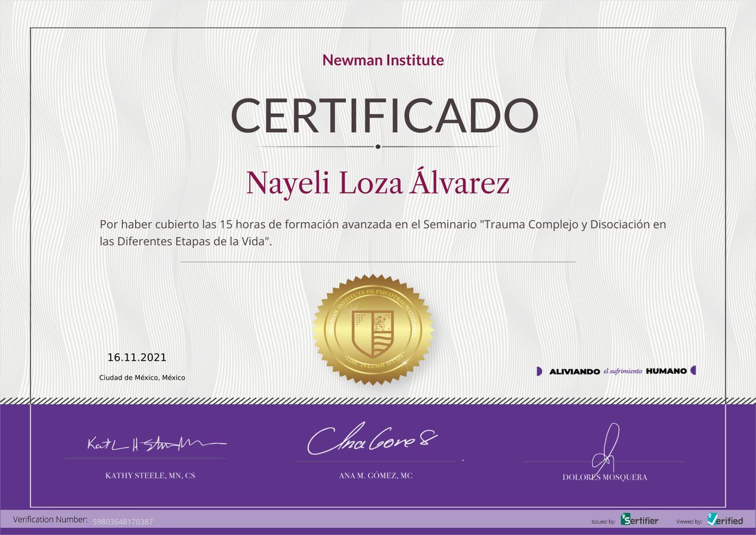
Task: Click the CERTIFICADO title text
Action: click(x=384, y=115)
